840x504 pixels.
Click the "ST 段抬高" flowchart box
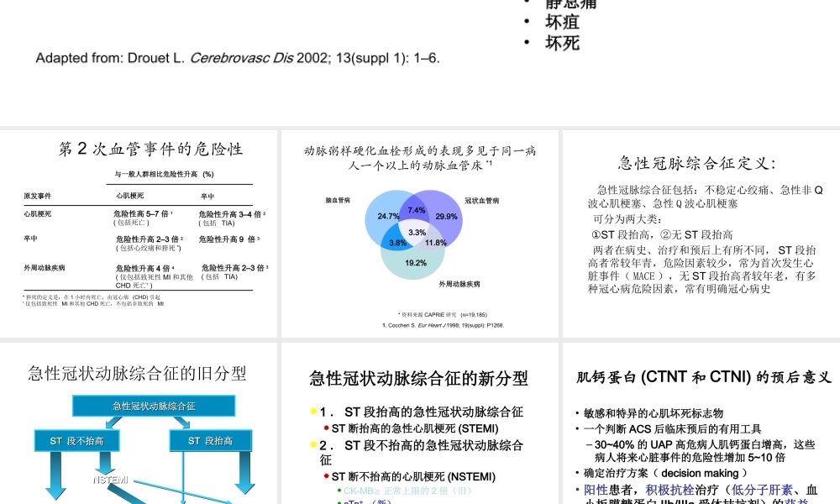[x=210, y=440]
